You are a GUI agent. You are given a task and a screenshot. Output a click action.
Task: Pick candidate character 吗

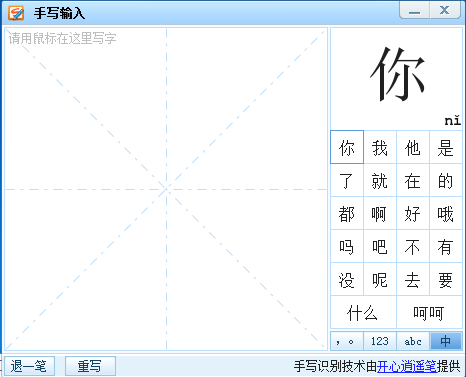[347, 246]
